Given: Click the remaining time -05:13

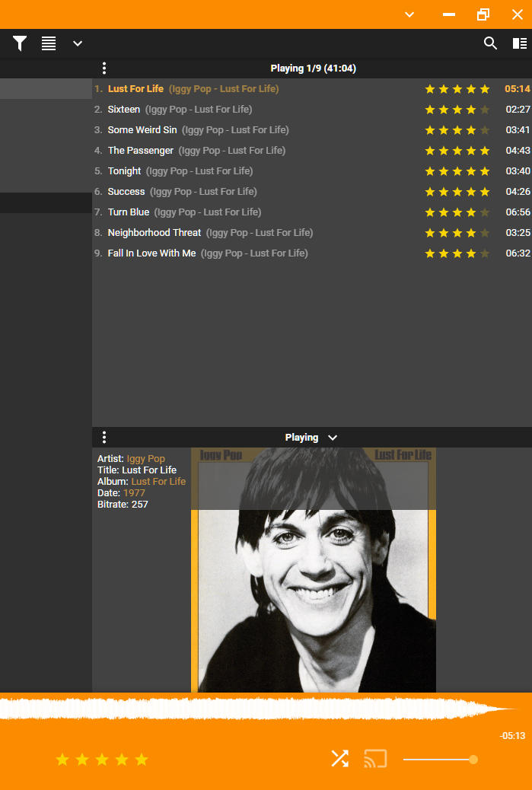Looking at the screenshot, I should [512, 736].
